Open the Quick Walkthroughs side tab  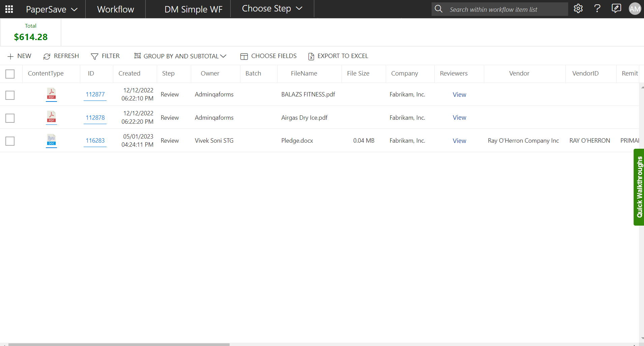pos(639,187)
